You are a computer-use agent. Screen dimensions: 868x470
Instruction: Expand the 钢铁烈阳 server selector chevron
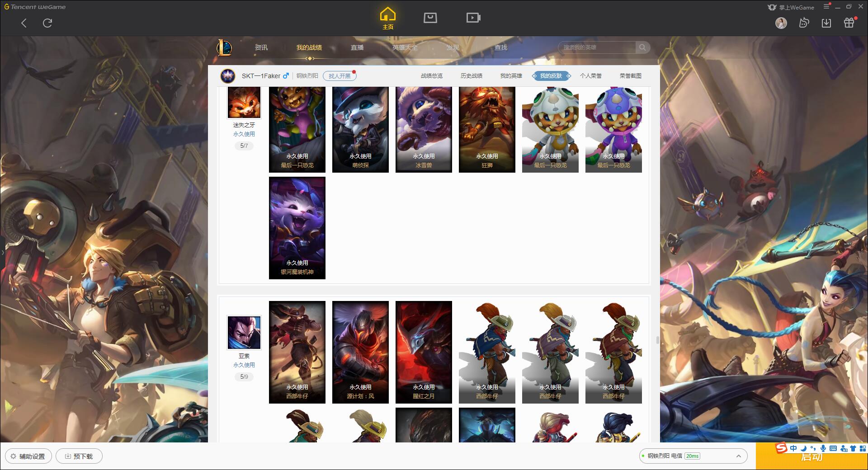[739, 456]
